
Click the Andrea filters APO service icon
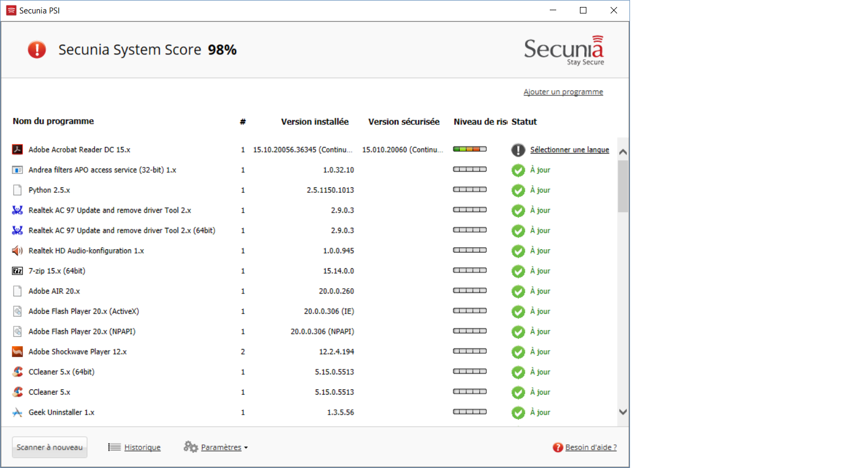click(x=17, y=170)
